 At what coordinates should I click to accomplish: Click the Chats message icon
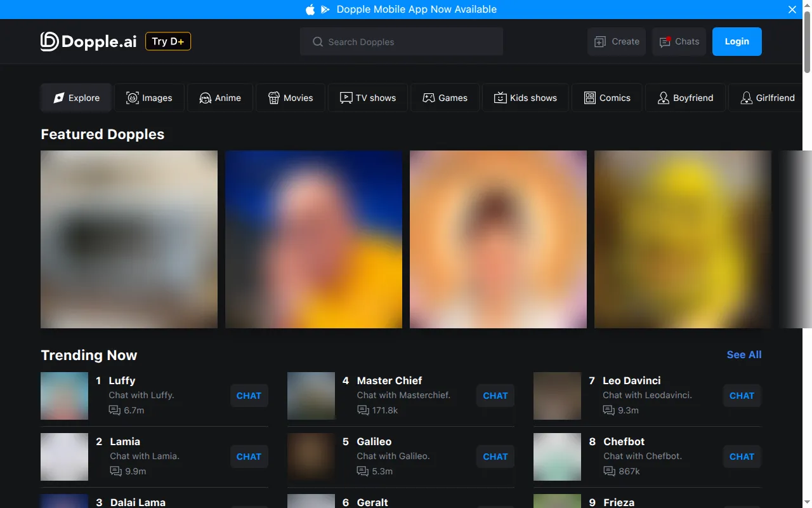665,42
